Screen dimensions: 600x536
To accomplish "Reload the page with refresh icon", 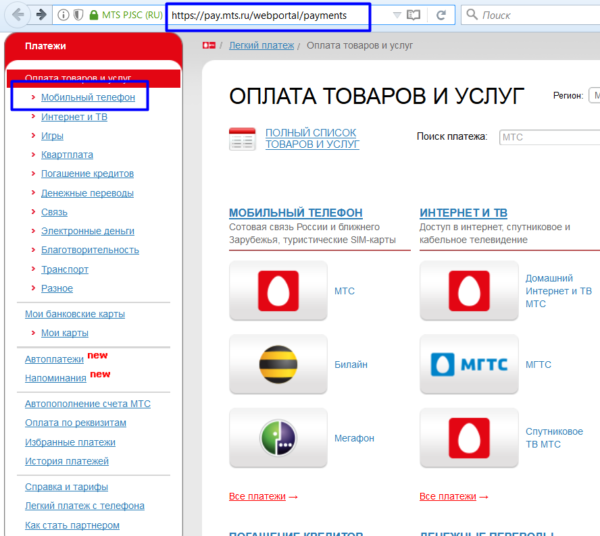I will coord(441,15).
